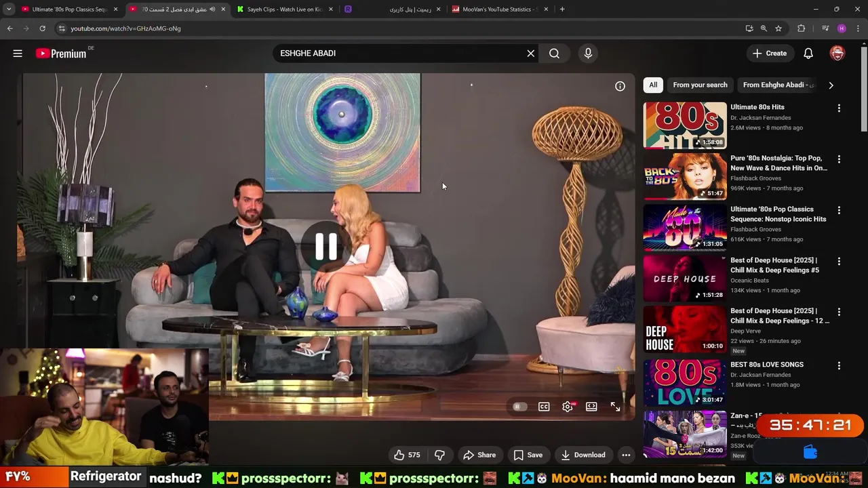
Task: Open options for Pure '80s Nostalgia video
Action: pyautogui.click(x=839, y=159)
